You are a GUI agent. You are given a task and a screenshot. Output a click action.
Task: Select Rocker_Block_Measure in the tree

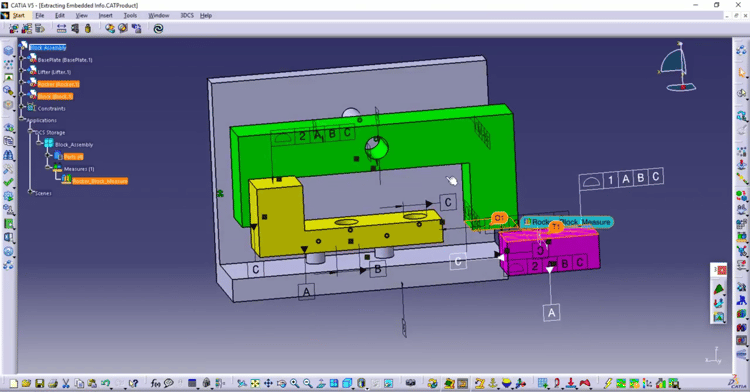(100, 181)
